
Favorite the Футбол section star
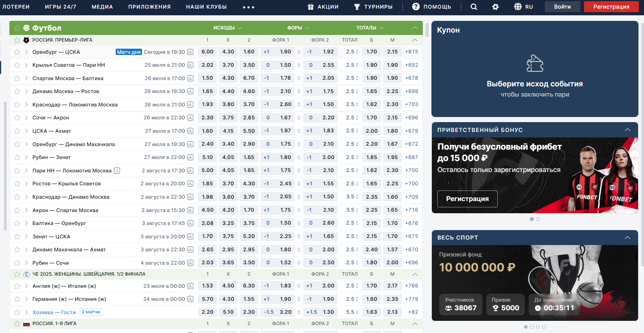coord(17,28)
